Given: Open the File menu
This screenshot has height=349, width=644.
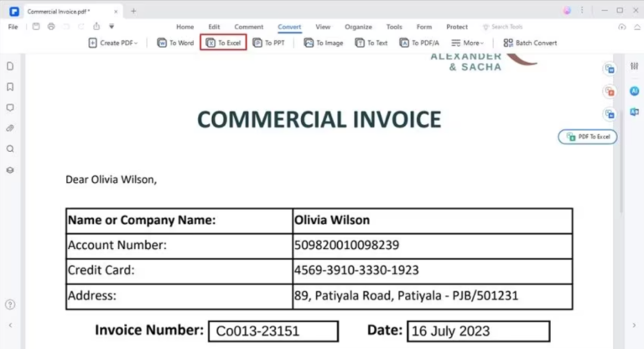Looking at the screenshot, I should point(13,27).
